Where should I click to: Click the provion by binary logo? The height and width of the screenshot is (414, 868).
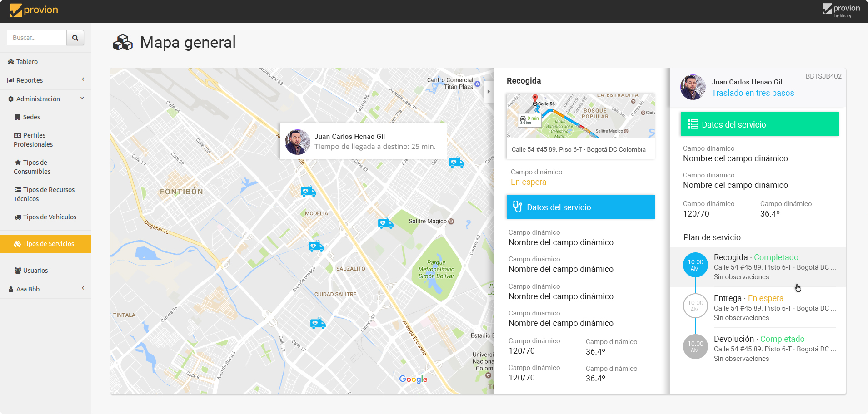tap(841, 10)
